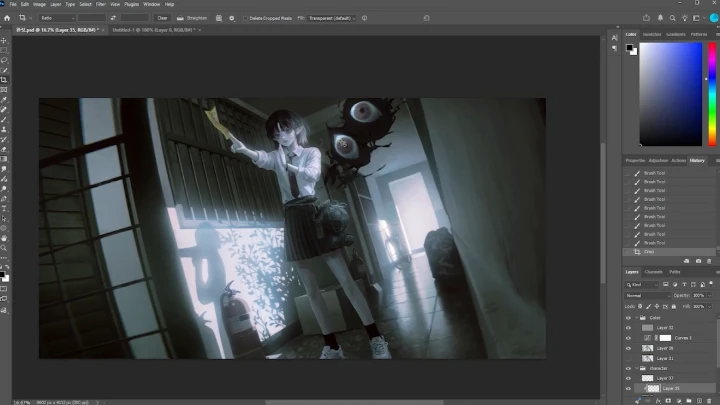Click the lock all padlock icon
720x405 pixels.
coord(674,306)
